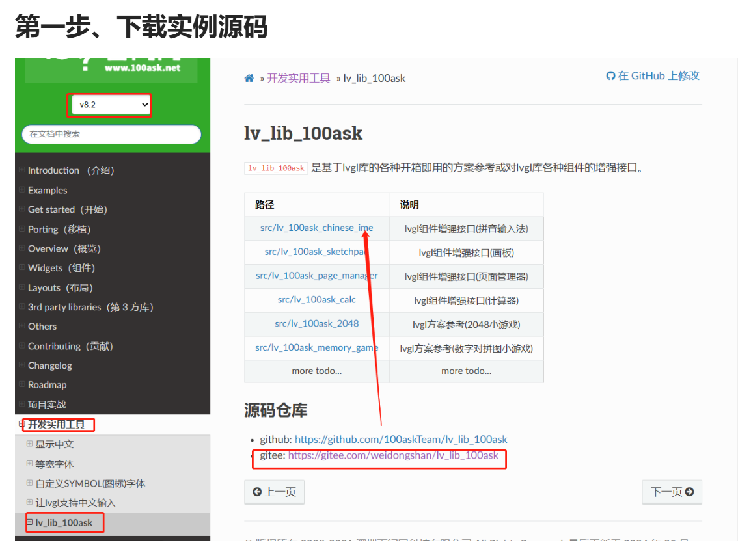Click the lvgl方案参考(数字对拼图小游戏) cell
Screen dimensions: 751x560
(x=466, y=349)
